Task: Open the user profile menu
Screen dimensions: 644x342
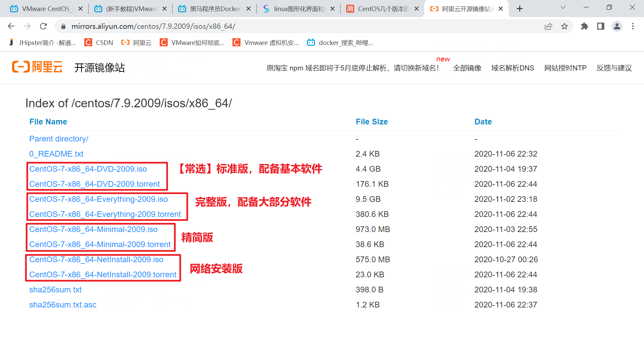Action: [x=617, y=26]
